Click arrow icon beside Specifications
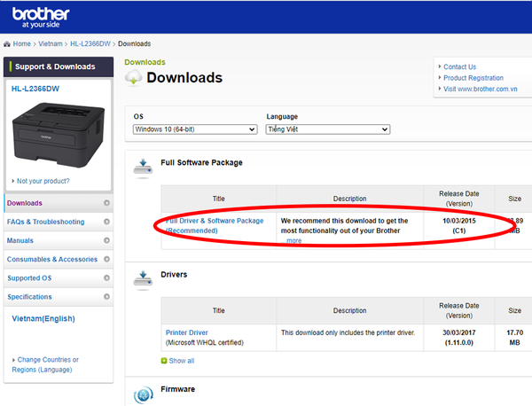Image resolution: width=532 pixels, height=406 pixels. click(x=106, y=296)
